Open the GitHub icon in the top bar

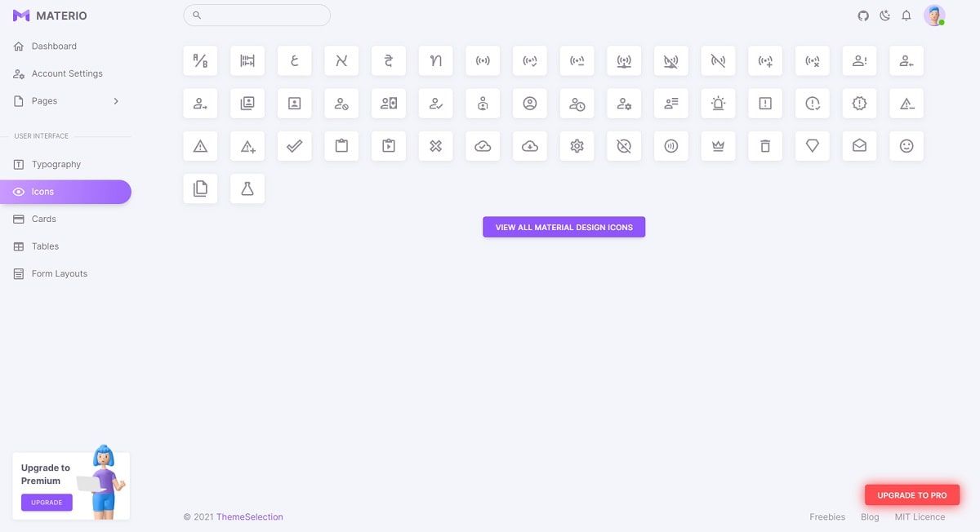coord(863,15)
